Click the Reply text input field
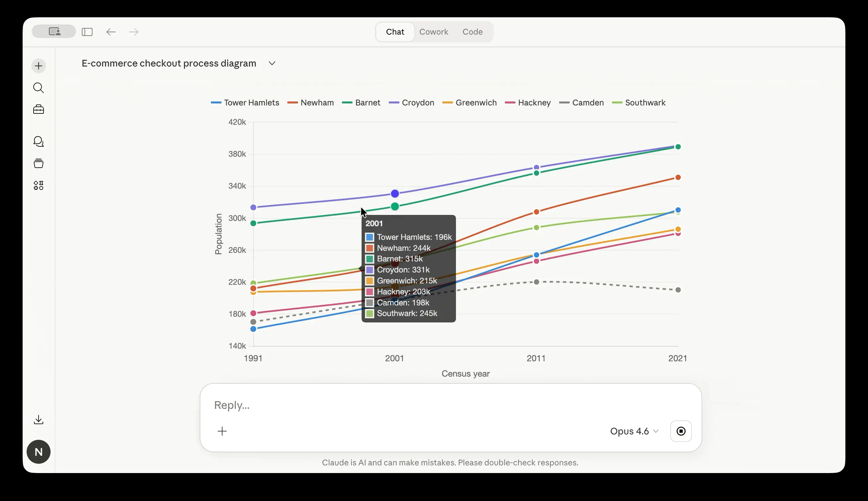The image size is (868, 501). (413, 405)
